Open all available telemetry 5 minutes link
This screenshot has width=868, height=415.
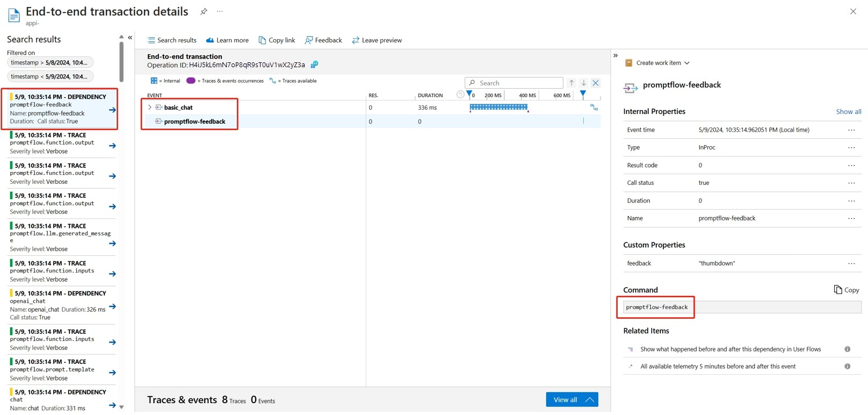point(718,367)
